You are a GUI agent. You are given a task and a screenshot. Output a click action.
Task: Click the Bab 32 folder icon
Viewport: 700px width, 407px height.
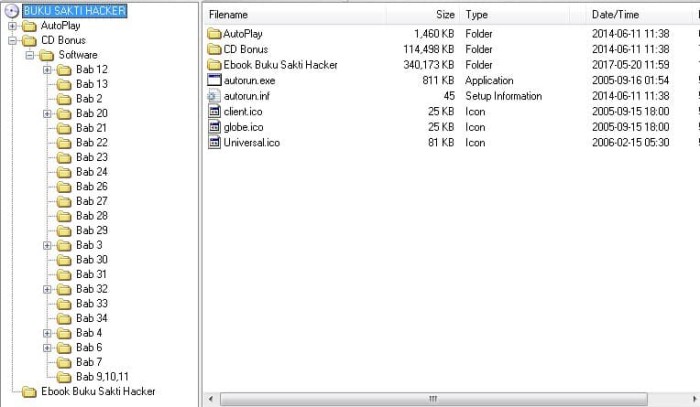(x=64, y=289)
